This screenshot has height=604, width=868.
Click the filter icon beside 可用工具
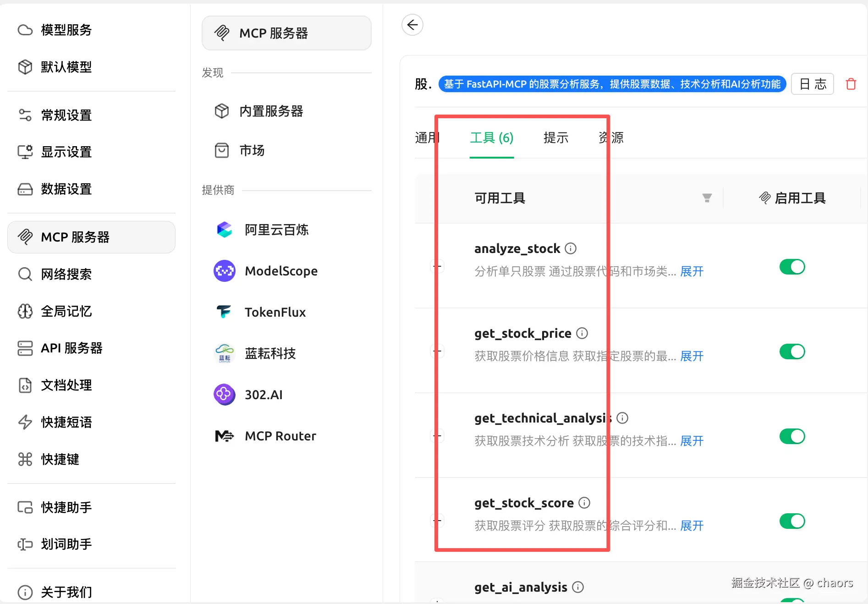(707, 198)
